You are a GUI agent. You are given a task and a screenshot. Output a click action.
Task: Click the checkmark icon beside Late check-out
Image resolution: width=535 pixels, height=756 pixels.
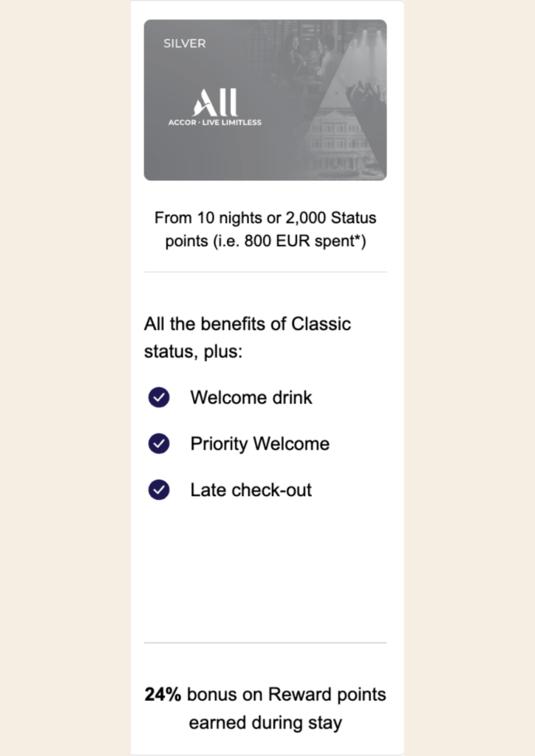159,490
